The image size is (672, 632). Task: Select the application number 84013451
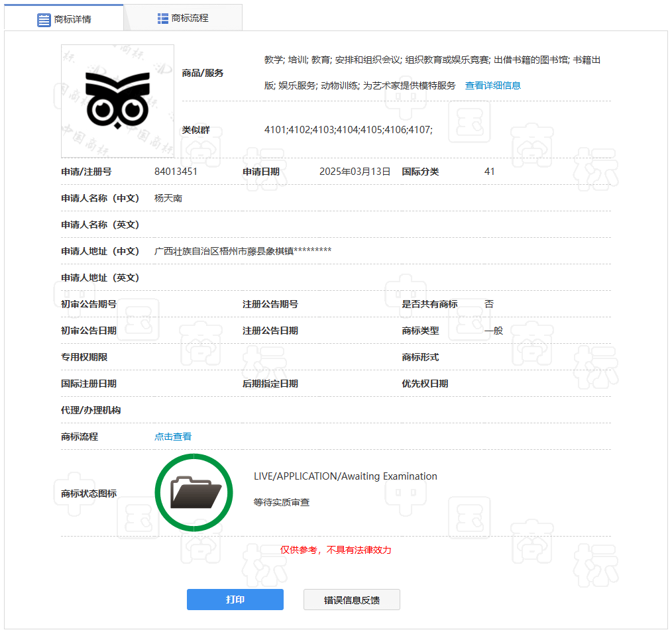coord(176,172)
